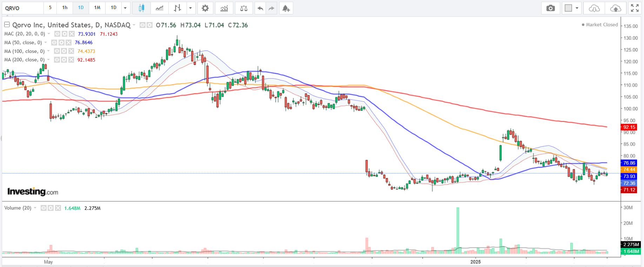Hide the MA (50, close, 0) line
This screenshot has width=644, height=267.
pos(54,42)
